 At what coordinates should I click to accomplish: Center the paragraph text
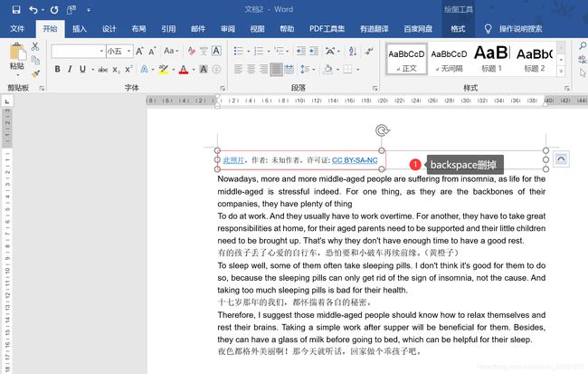point(251,69)
